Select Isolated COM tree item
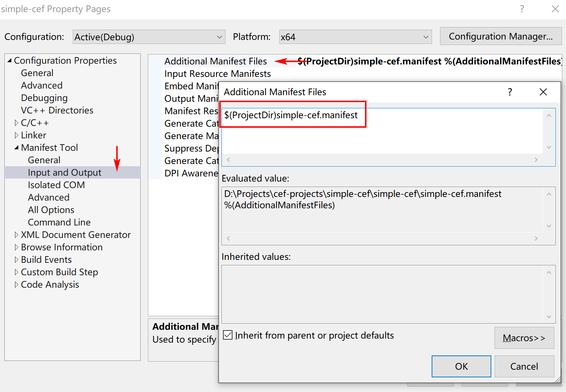The height and width of the screenshot is (392, 566). 56,185
